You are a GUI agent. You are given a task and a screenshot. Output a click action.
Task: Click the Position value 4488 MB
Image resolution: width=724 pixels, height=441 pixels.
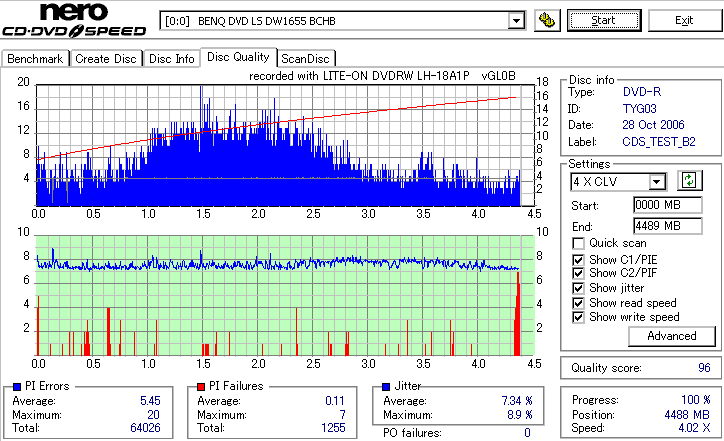tap(687, 415)
